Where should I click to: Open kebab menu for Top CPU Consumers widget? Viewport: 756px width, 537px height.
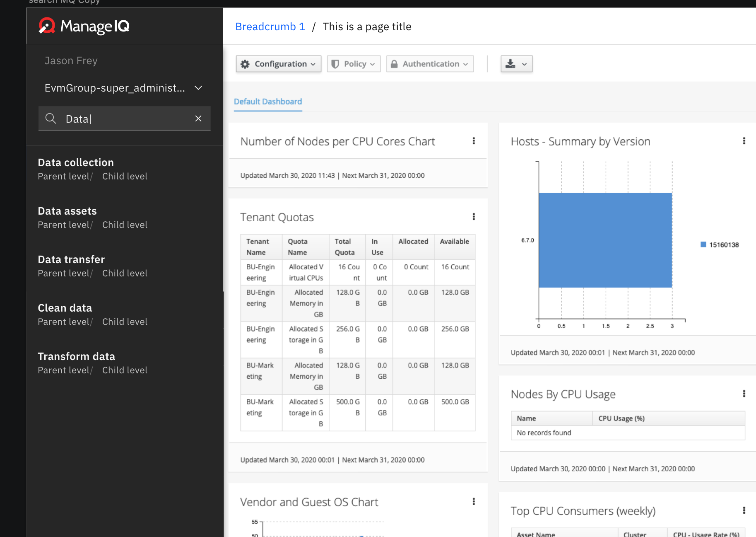(x=744, y=510)
